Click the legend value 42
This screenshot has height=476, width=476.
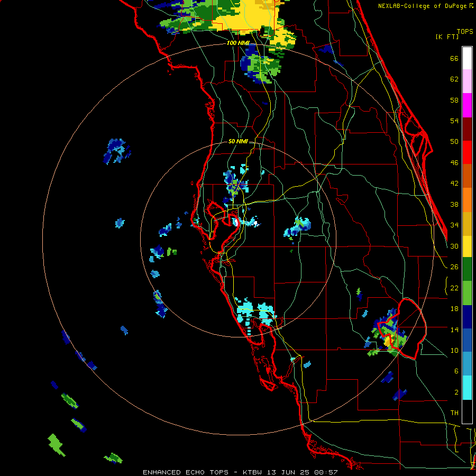[454, 184]
